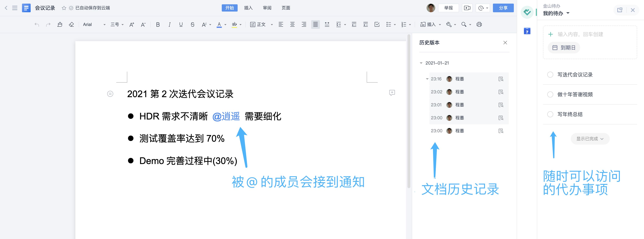Screen dimensions: 644x239
Task: Justify text alignment
Action: point(316,25)
